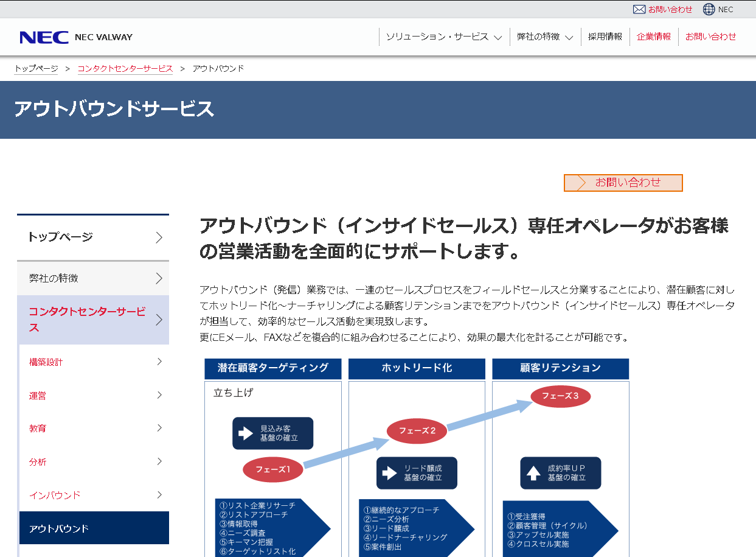
Task: Click the right-arrow icon in 見込み客 box
Action: 246,433
